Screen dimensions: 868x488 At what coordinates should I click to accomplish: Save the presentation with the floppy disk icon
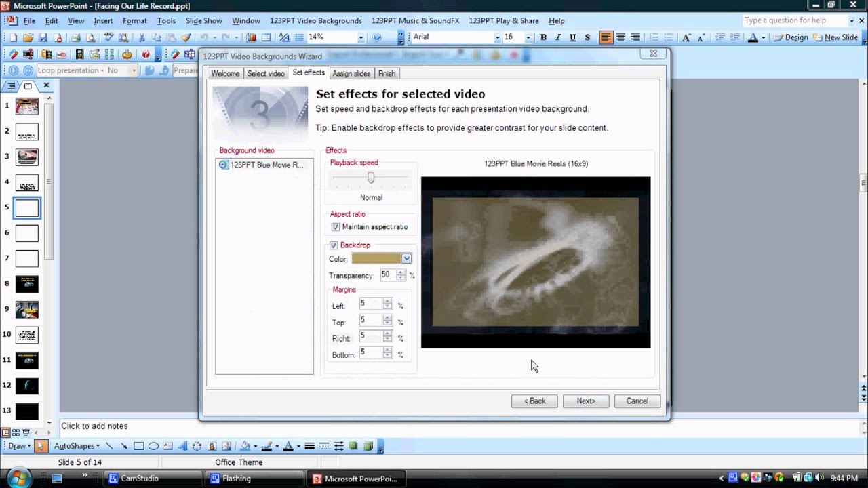[x=43, y=38]
